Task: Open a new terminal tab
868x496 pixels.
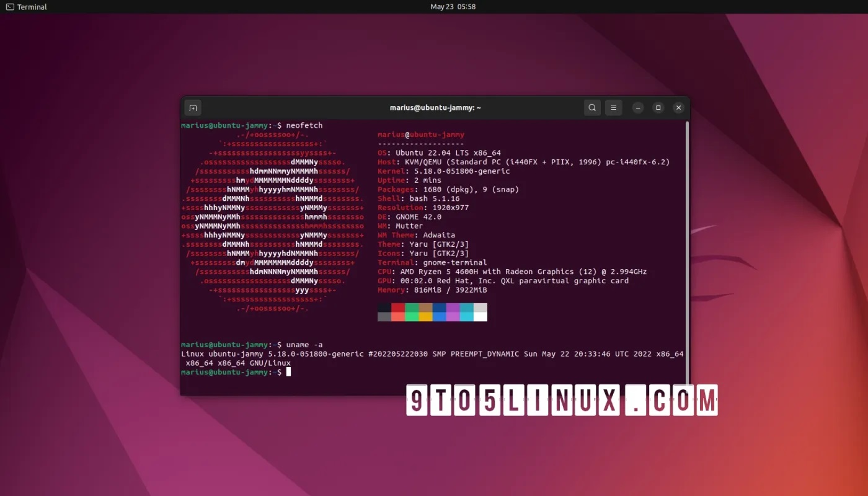Action: pyautogui.click(x=193, y=108)
